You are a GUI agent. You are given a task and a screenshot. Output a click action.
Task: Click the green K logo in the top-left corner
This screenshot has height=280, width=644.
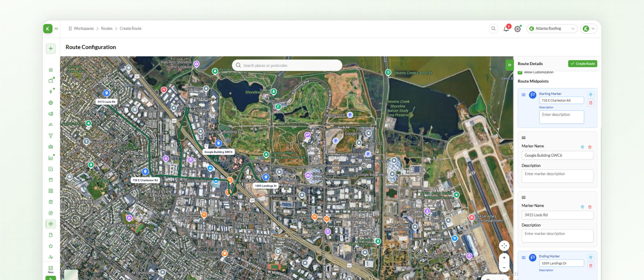click(48, 29)
